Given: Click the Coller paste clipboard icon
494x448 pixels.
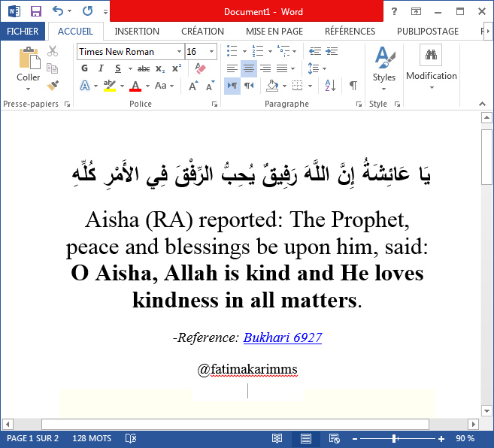Looking at the screenshot, I should pyautogui.click(x=29, y=59).
